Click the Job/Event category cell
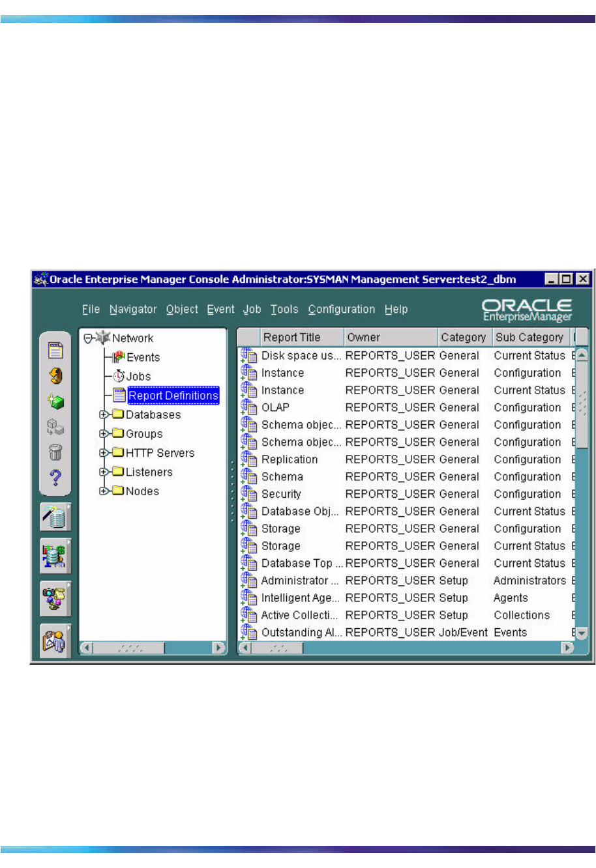 (x=464, y=632)
